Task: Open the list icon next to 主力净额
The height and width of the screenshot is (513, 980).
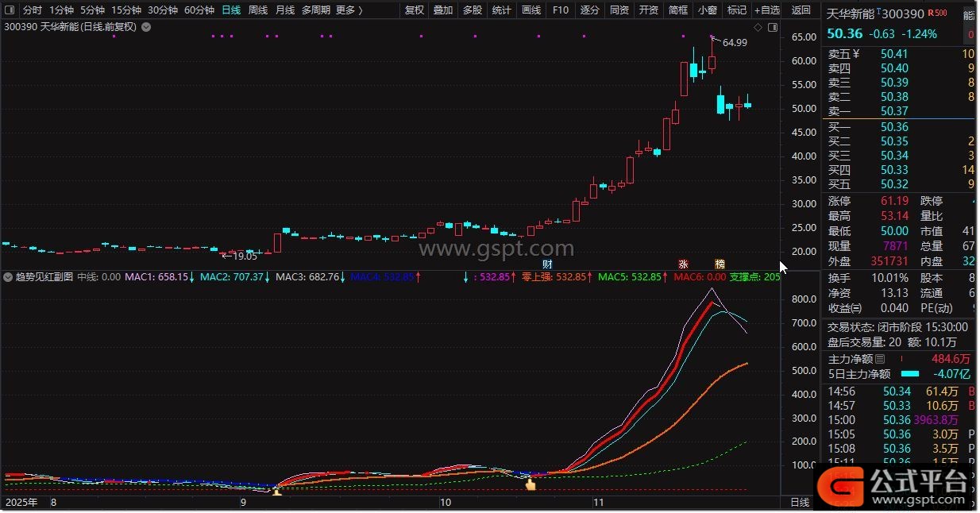Action: (880, 359)
